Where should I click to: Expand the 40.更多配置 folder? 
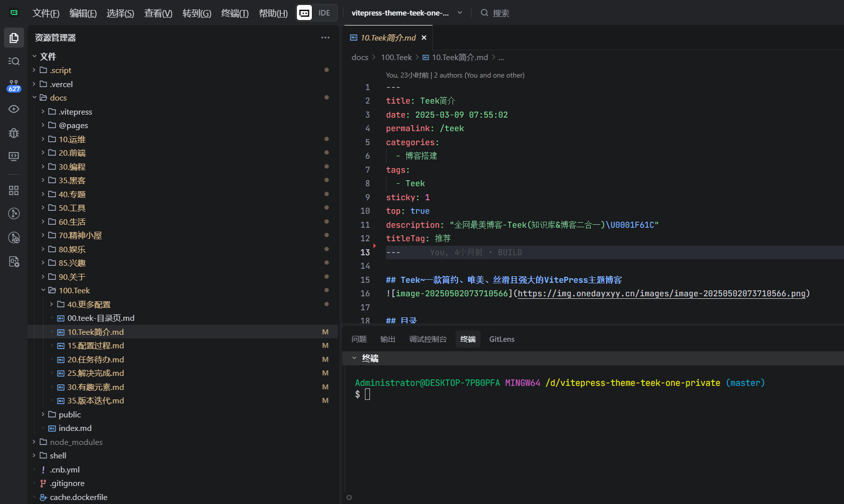pos(52,304)
